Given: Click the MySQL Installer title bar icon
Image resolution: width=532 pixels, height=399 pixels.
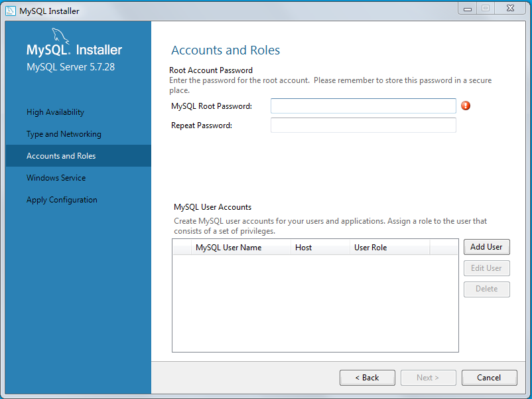Looking at the screenshot, I should [11, 11].
